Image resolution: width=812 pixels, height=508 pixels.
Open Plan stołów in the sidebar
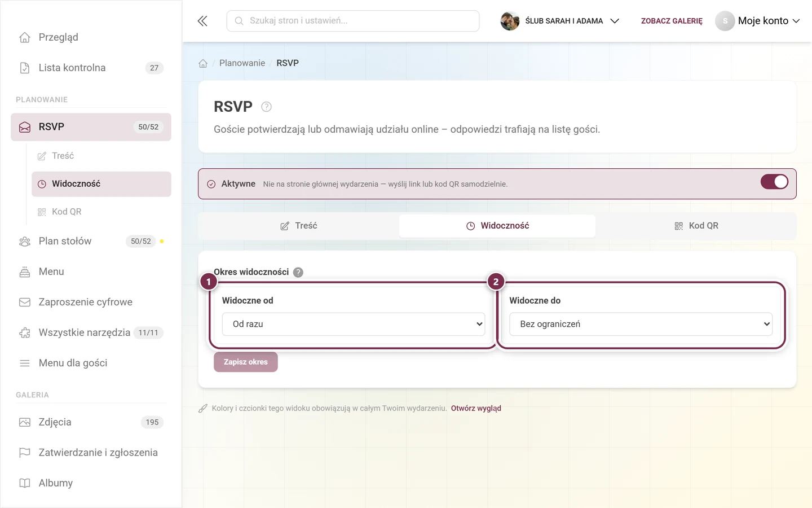pyautogui.click(x=91, y=241)
